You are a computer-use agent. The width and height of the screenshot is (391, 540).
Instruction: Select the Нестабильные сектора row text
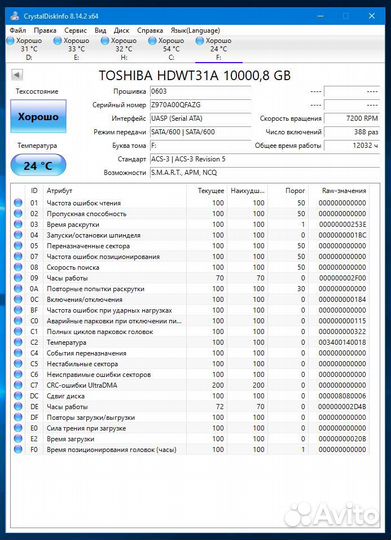[x=82, y=364]
